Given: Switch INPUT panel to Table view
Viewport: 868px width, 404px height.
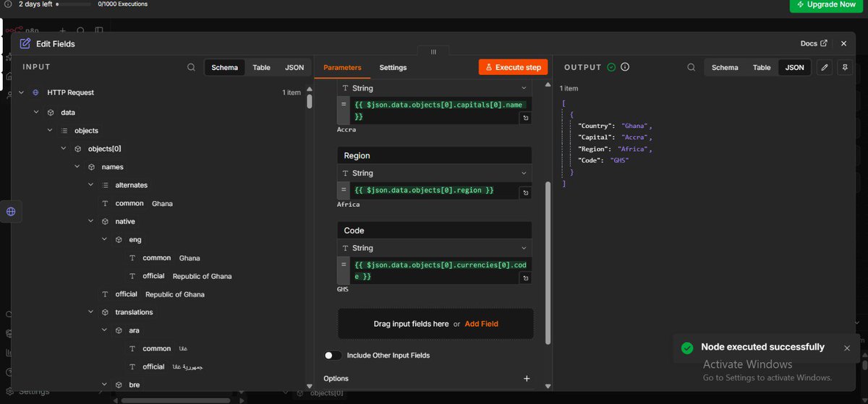Looking at the screenshot, I should 261,67.
